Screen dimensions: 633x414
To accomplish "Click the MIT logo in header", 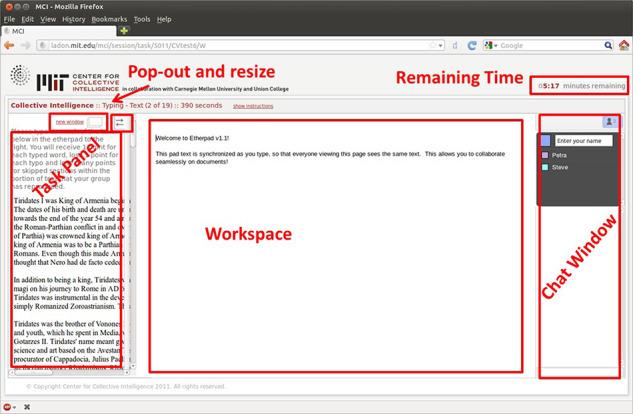I will click(51, 80).
